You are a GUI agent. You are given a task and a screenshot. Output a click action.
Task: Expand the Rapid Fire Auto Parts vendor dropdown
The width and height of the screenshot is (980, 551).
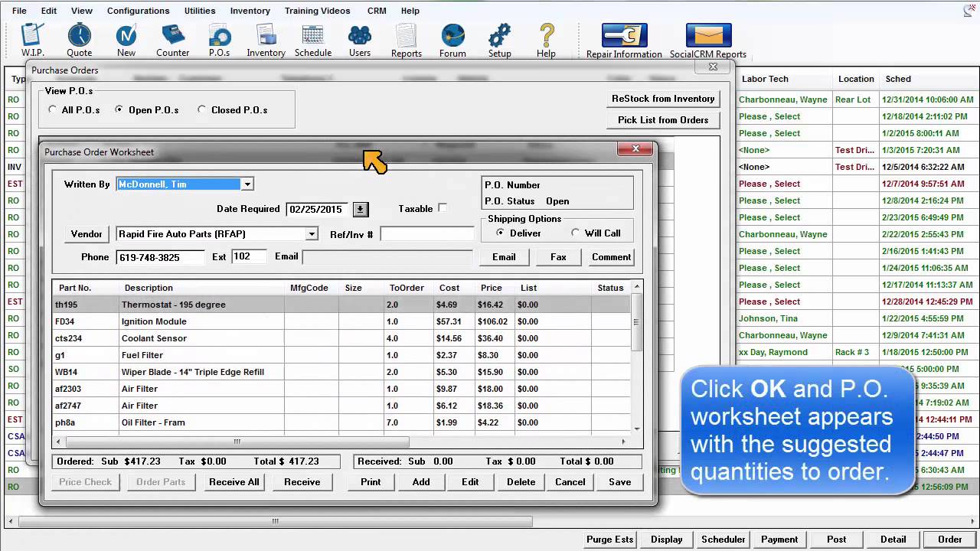(x=312, y=234)
